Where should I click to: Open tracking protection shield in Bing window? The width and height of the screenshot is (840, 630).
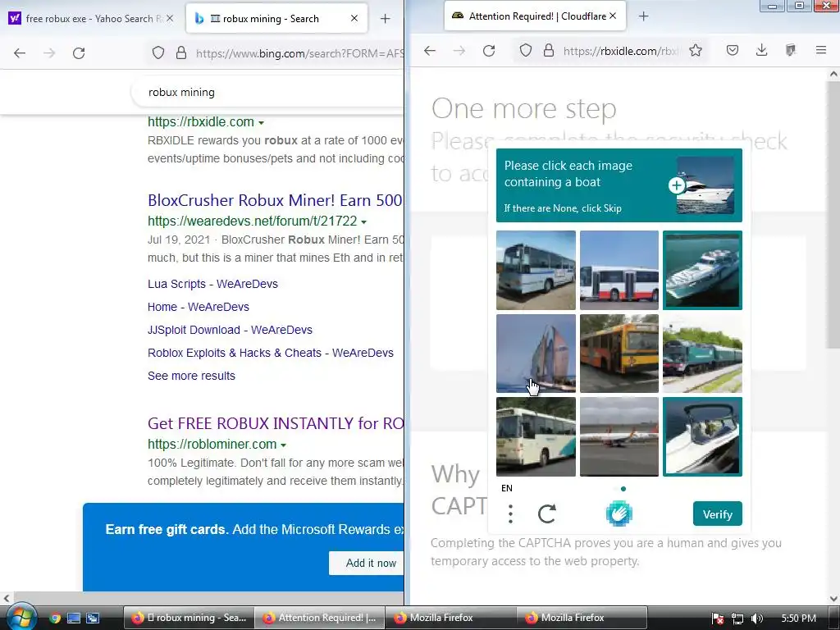click(x=158, y=52)
